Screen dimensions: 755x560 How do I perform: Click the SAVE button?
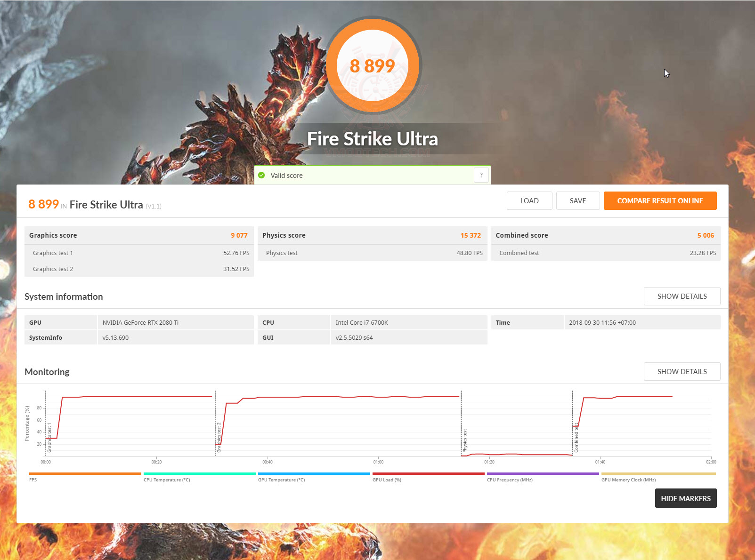[578, 200]
